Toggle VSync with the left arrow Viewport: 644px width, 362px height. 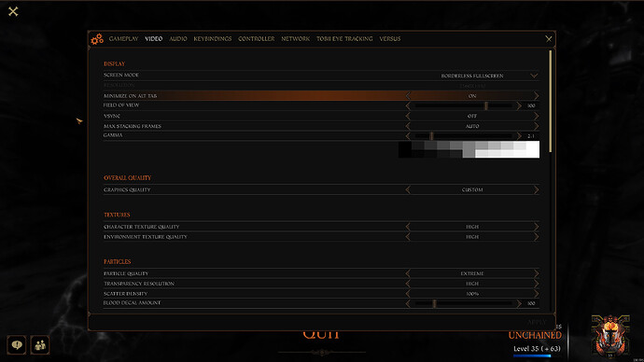408,116
